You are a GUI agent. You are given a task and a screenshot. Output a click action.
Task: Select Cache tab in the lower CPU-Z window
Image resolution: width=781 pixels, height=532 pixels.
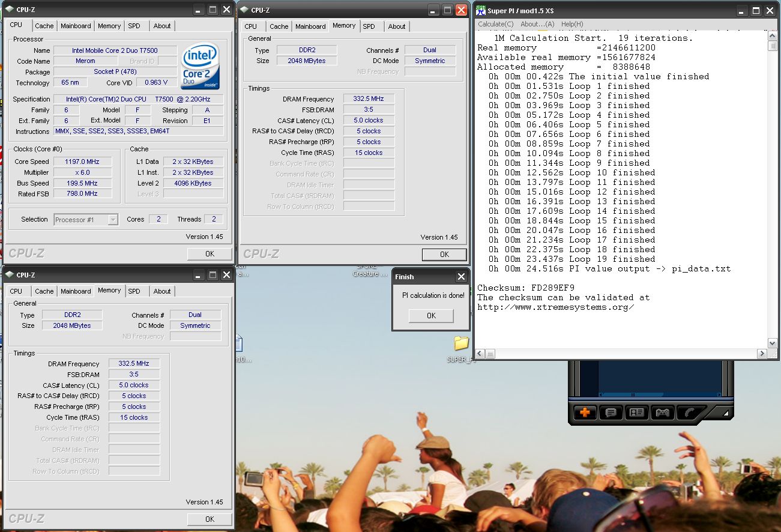[44, 291]
